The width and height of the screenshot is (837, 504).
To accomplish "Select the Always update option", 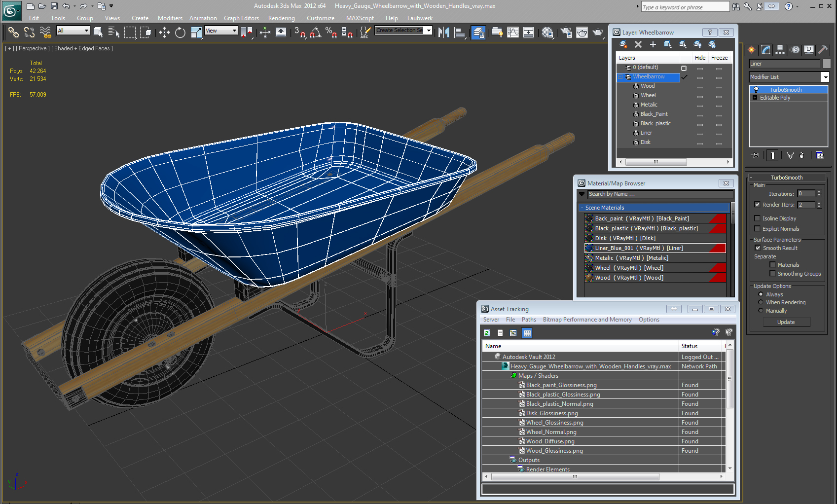I will pyautogui.click(x=761, y=294).
